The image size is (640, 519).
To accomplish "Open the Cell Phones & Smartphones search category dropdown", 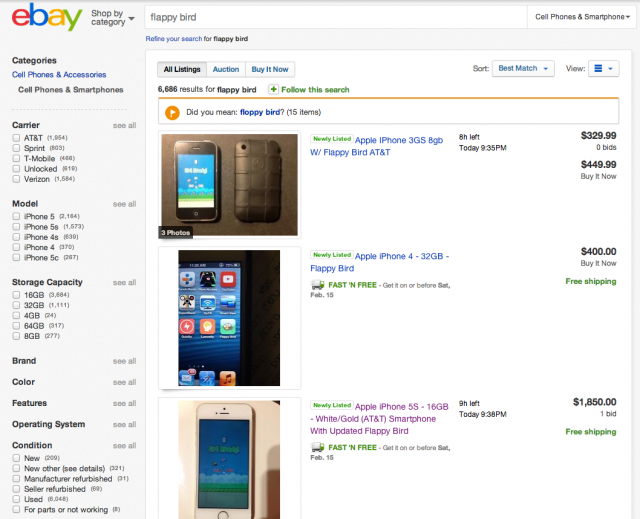I will tap(582, 17).
